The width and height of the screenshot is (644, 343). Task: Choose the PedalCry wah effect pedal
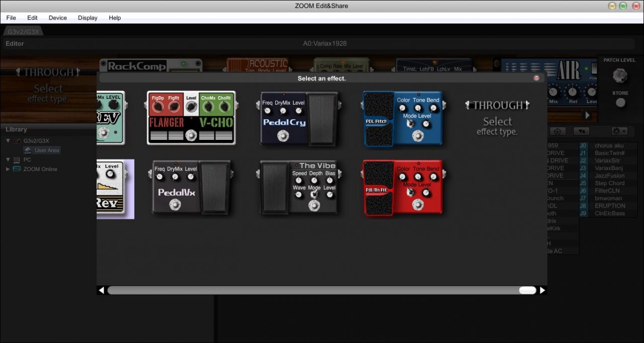click(x=299, y=118)
